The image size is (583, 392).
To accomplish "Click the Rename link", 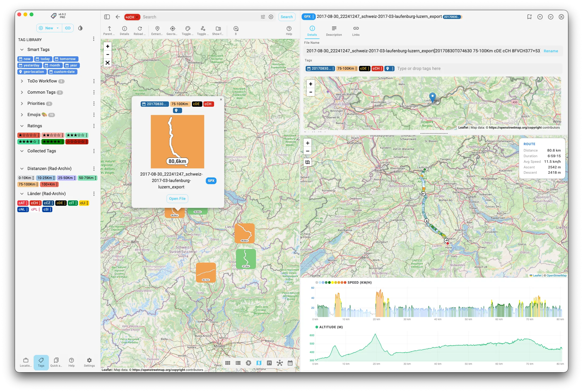I will pos(550,51).
